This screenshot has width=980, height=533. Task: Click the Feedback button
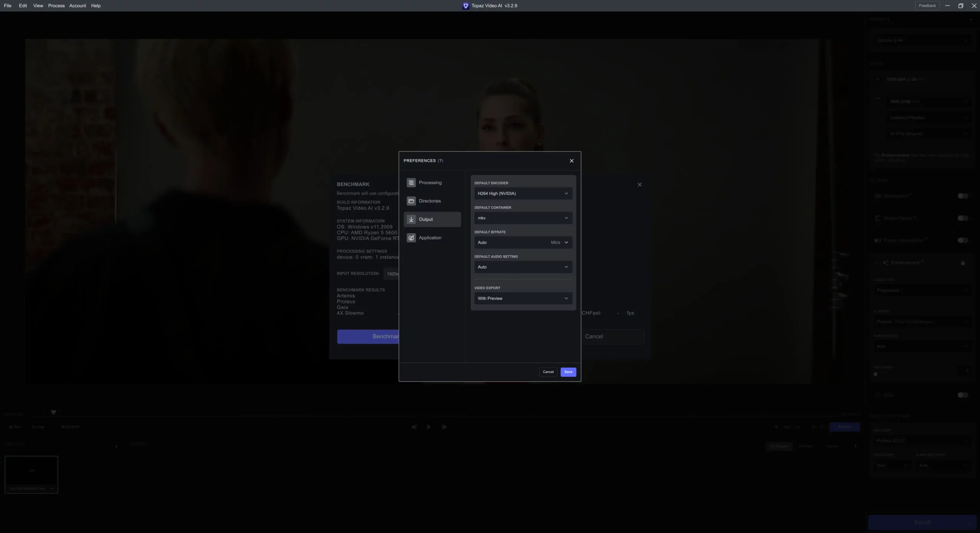pos(927,6)
